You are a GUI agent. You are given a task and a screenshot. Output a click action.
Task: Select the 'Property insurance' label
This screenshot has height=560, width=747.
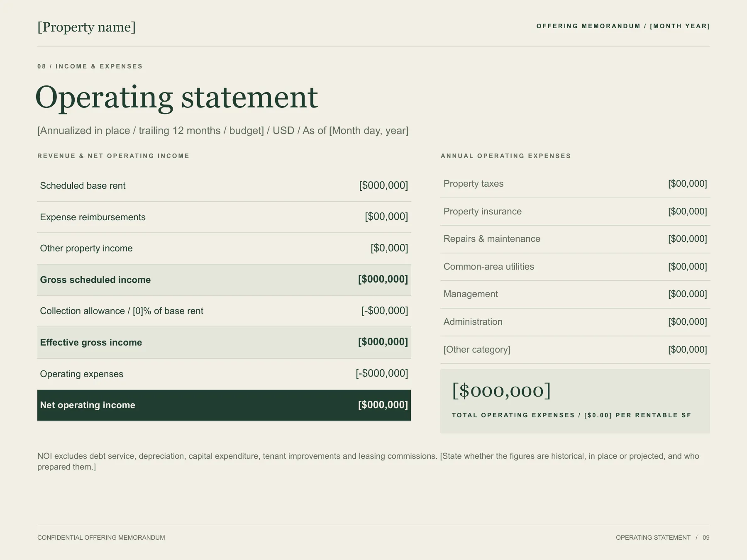coord(483,212)
